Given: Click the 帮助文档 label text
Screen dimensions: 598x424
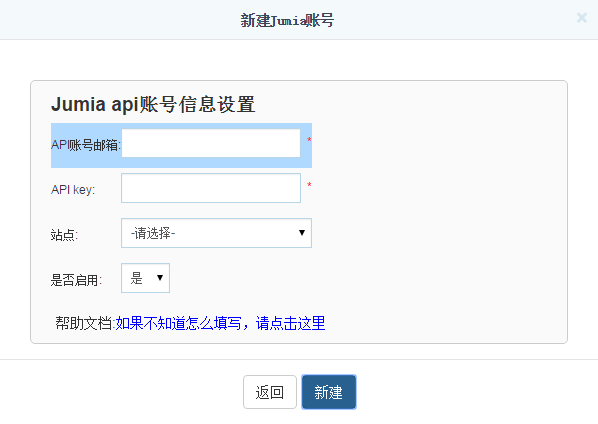Looking at the screenshot, I should coord(85,323).
